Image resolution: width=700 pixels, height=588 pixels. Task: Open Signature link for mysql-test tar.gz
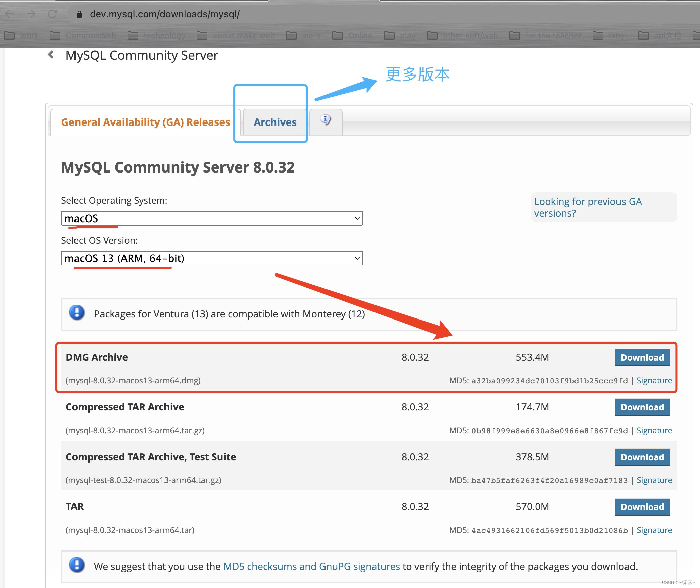pyautogui.click(x=654, y=480)
